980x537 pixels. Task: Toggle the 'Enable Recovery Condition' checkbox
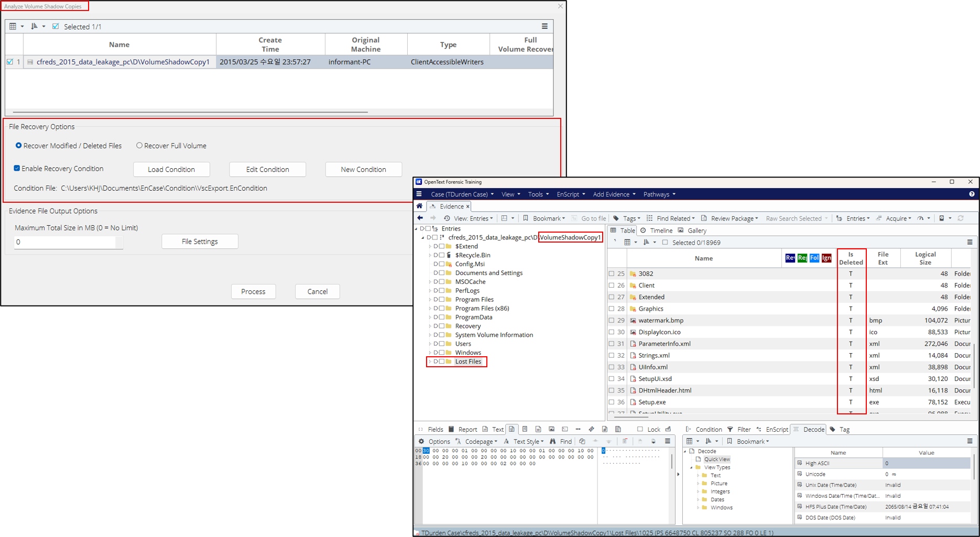[x=17, y=169]
